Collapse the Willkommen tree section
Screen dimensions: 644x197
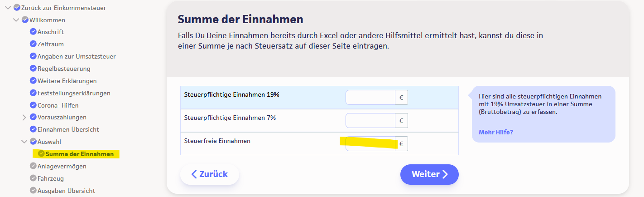click(x=16, y=20)
